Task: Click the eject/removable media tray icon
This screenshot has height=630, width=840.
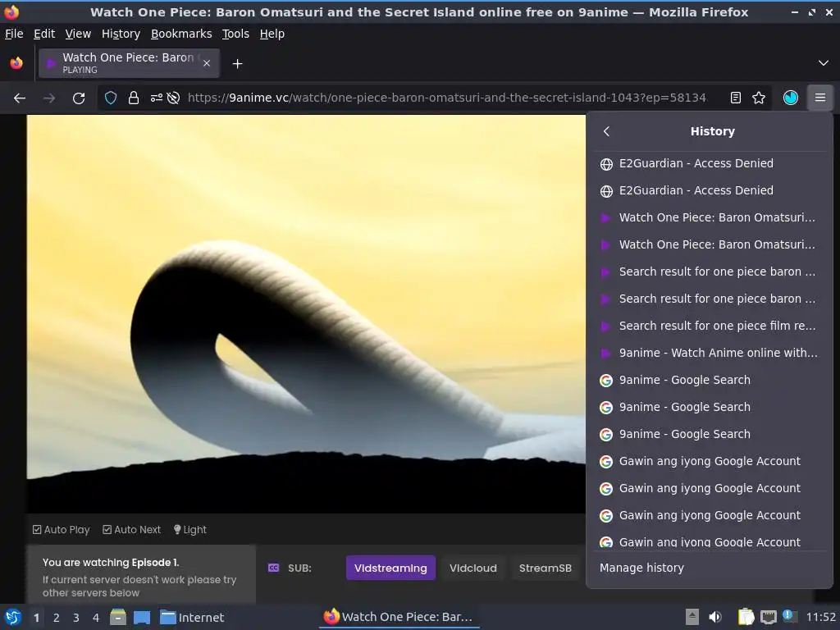Action: tap(692, 617)
